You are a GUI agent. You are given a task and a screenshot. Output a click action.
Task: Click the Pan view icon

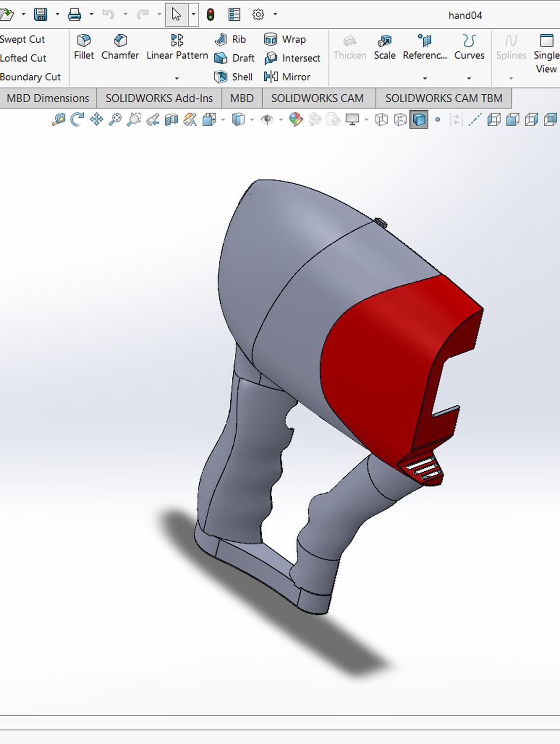tap(96, 120)
